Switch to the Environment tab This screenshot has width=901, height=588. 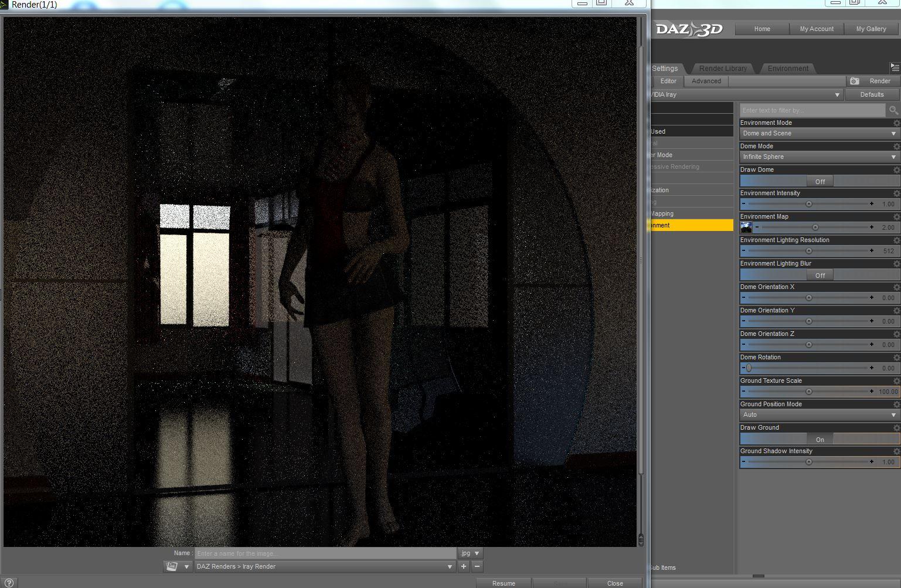click(x=788, y=69)
